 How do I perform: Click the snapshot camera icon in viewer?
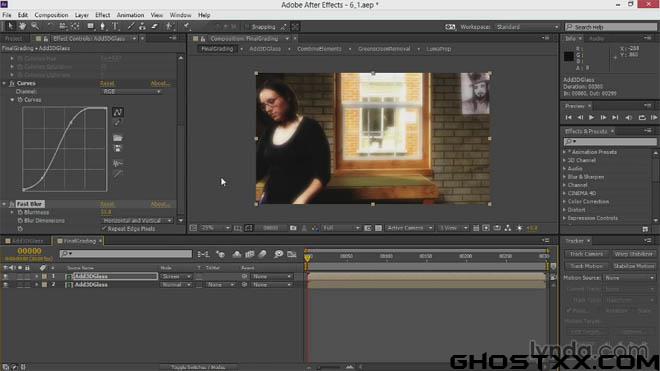[293, 228]
